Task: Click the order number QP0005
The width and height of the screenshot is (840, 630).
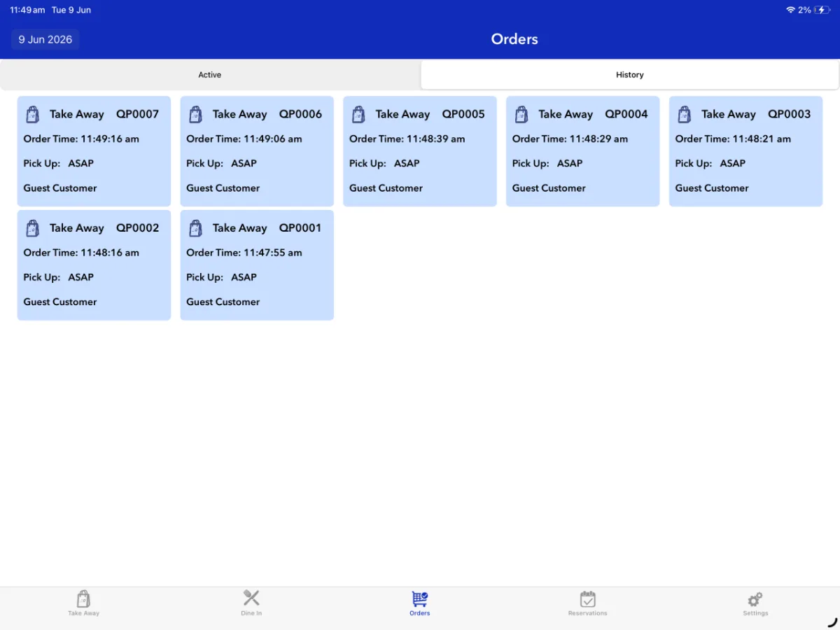Action: (x=463, y=114)
